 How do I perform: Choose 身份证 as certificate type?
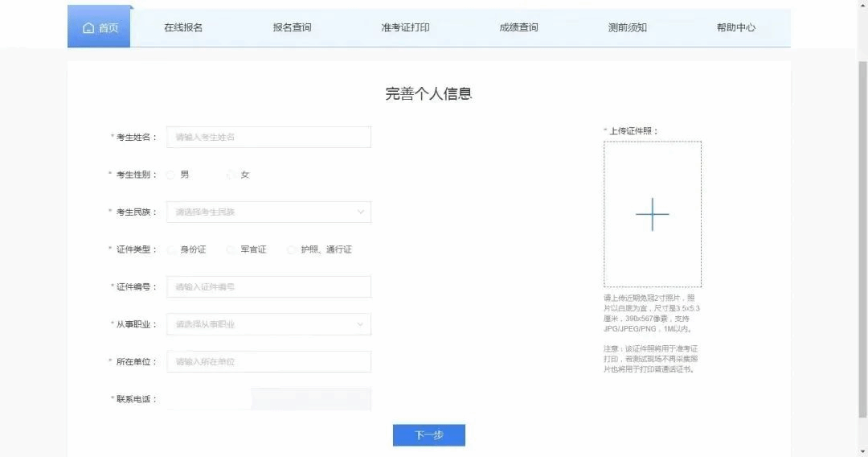tap(171, 249)
